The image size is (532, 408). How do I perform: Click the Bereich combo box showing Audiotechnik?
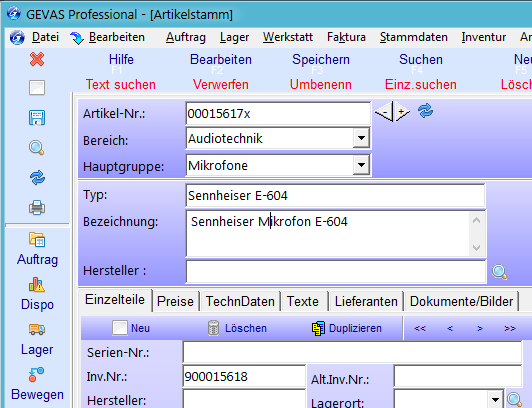coord(278,138)
